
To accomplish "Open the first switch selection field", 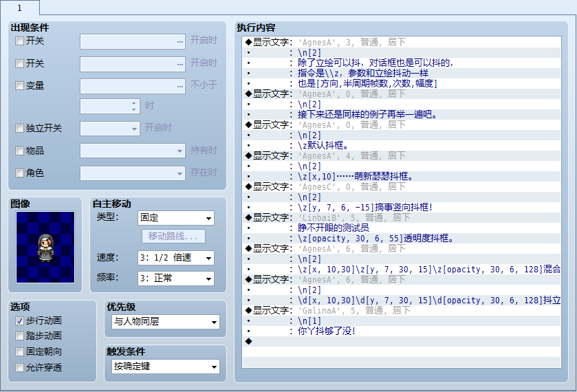I will pyautogui.click(x=133, y=41).
